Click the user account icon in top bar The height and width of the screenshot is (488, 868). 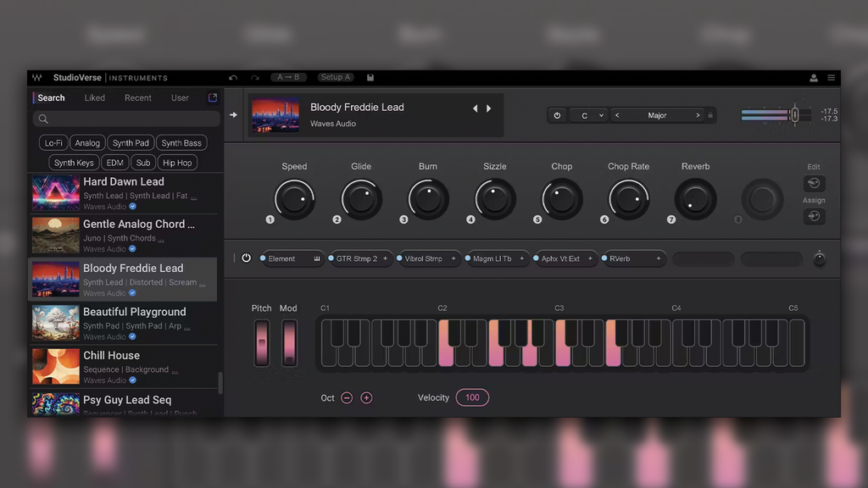(812, 77)
